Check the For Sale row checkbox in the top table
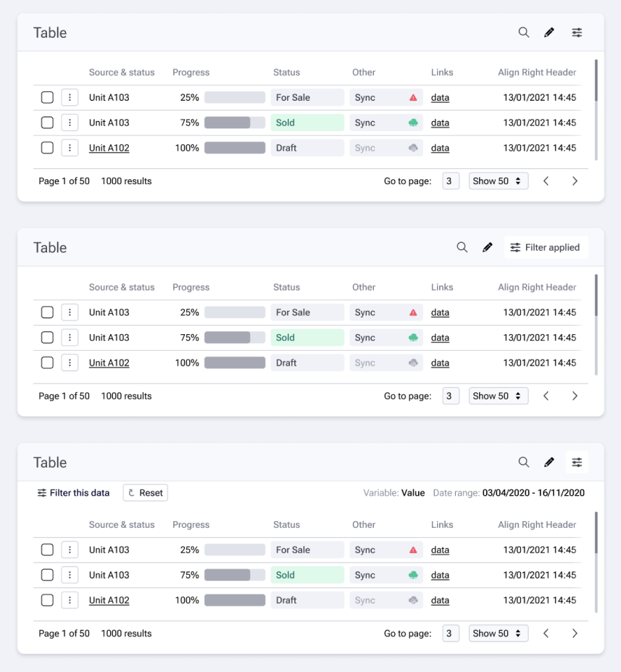The width and height of the screenshot is (621, 672). [x=47, y=97]
